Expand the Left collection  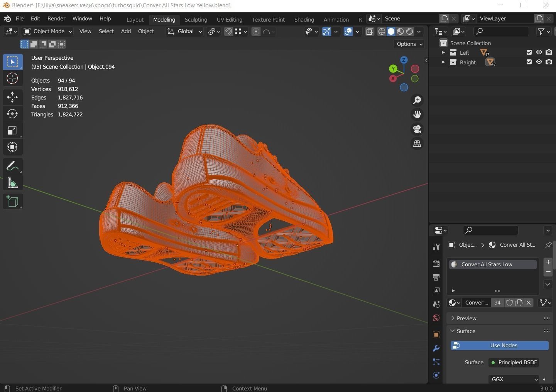point(443,52)
